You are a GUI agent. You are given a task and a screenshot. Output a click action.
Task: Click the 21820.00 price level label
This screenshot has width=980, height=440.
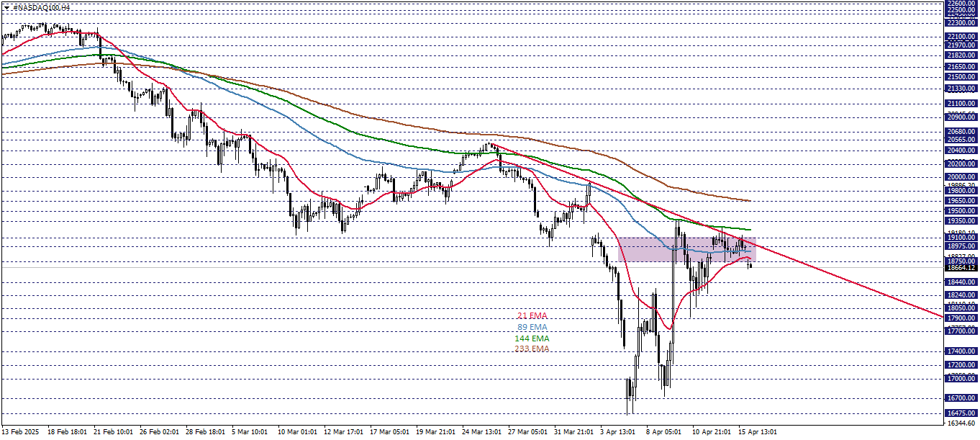[x=961, y=55]
